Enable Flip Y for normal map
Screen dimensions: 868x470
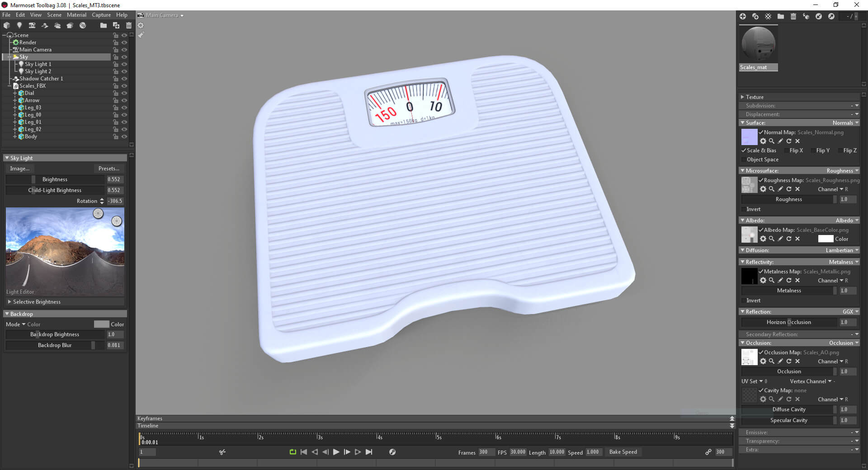813,150
